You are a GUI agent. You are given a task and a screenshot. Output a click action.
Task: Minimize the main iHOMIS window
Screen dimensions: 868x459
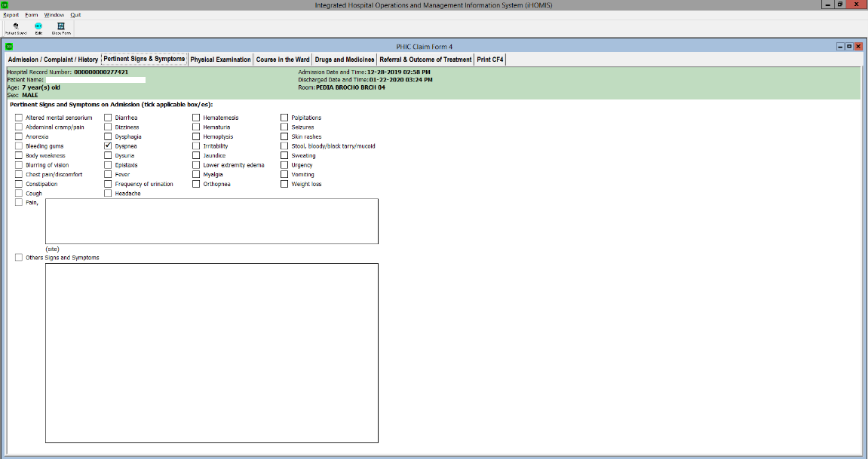[828, 5]
